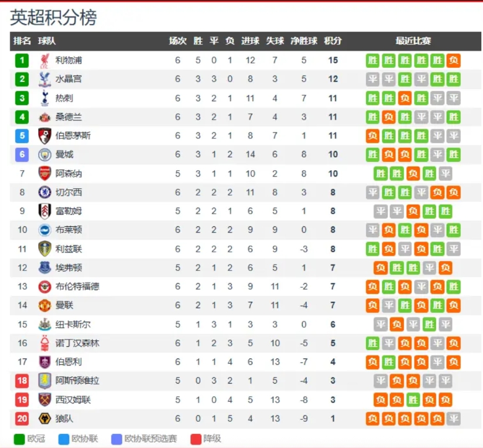
Task: Open the 伯恩茅斯 team link
Action: click(x=73, y=136)
